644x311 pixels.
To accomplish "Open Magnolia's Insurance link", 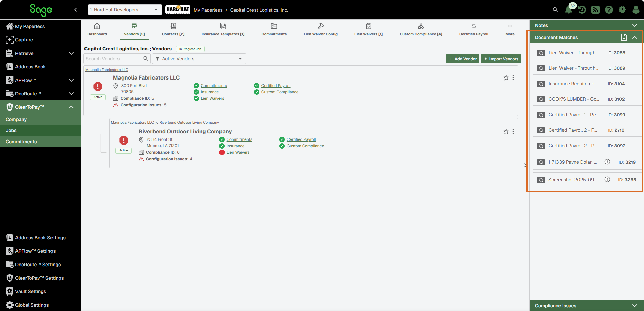I will coord(210,92).
